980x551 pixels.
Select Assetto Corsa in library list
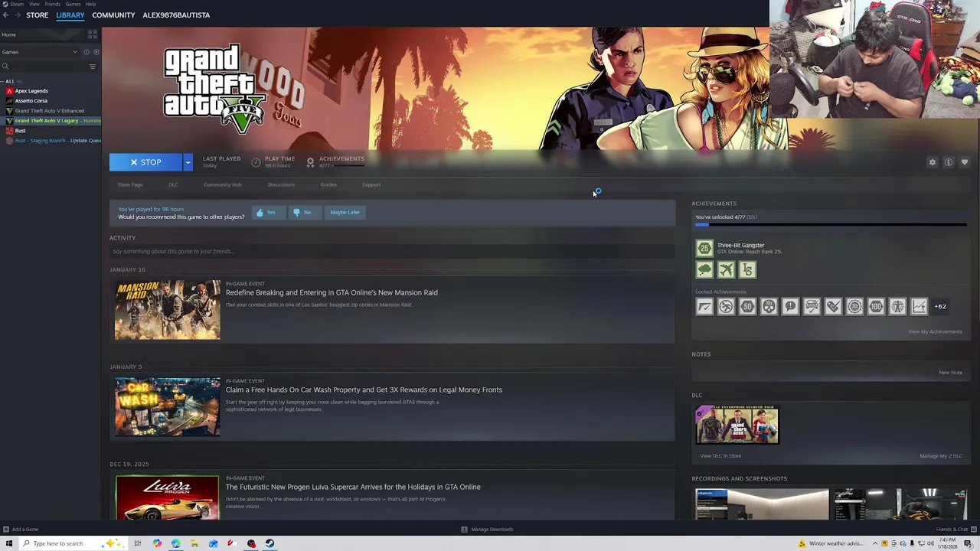pos(31,101)
